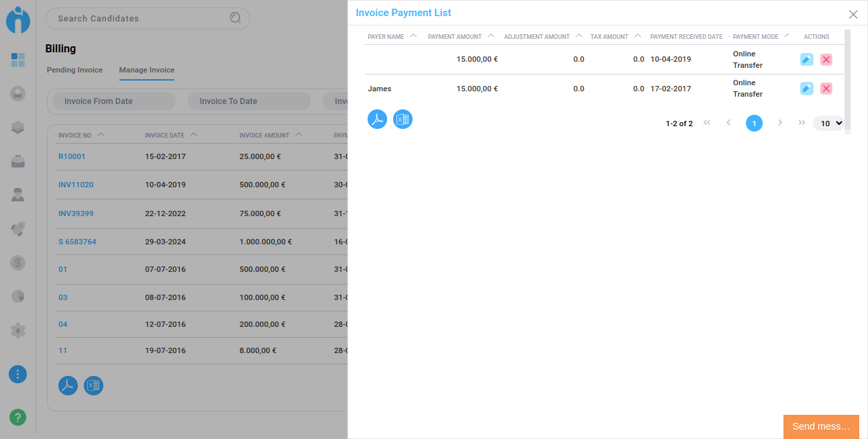Open the more options three-dot button

click(18, 374)
